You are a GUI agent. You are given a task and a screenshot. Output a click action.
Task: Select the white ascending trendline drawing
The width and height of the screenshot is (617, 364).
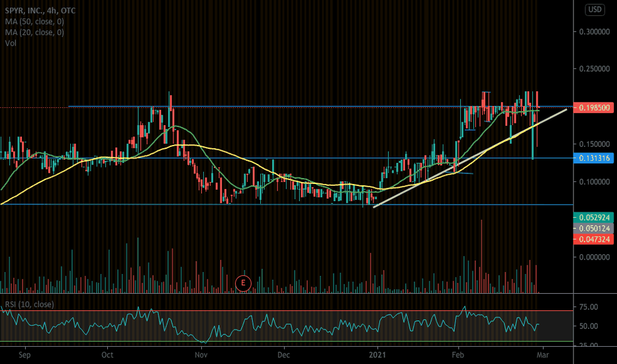pos(470,158)
